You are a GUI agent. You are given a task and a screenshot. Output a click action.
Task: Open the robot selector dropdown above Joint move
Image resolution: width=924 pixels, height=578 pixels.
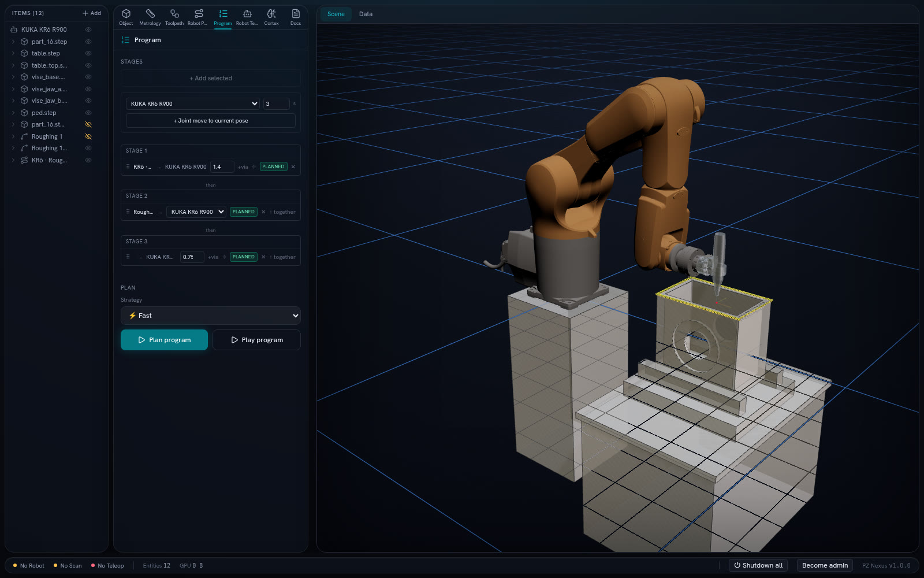point(193,103)
